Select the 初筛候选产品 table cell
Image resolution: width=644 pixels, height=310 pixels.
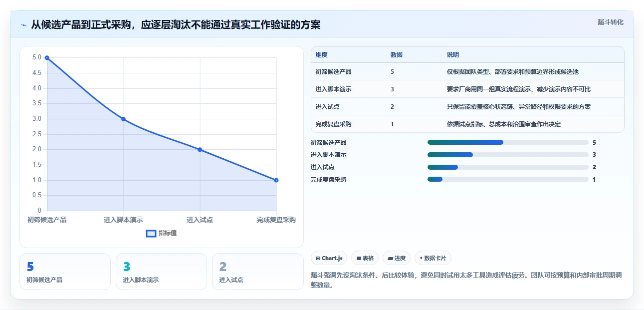tap(333, 72)
